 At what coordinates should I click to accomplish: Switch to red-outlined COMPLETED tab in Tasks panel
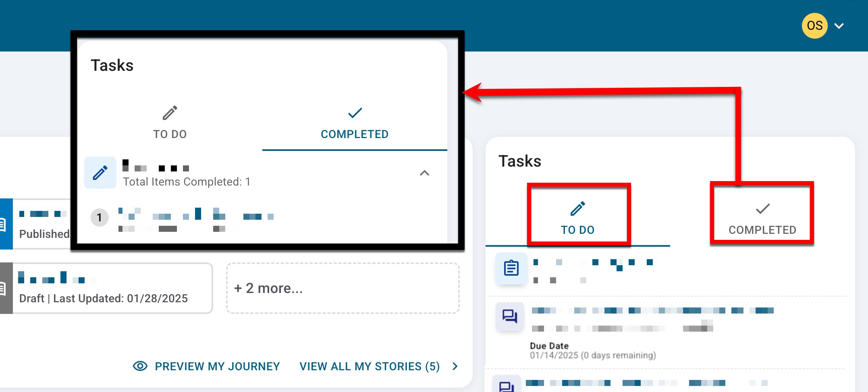762,218
